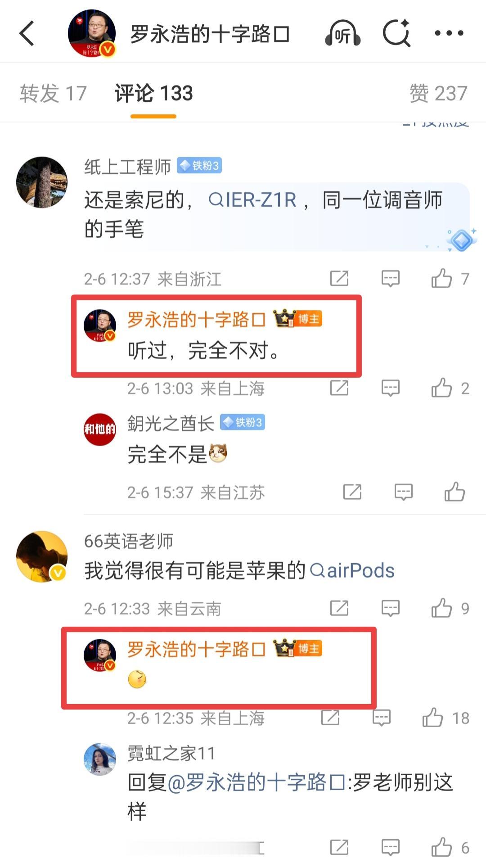This screenshot has height=868, width=486.
Task: Switch to the 转发 17 tab
Action: point(53,94)
